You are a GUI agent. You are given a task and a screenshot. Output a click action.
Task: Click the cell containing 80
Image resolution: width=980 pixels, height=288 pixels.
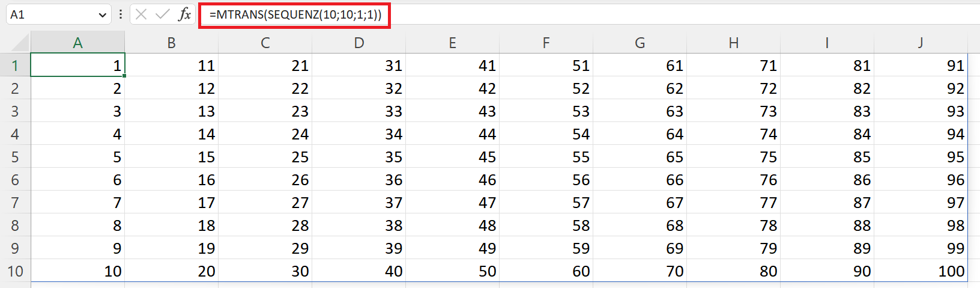point(733,271)
